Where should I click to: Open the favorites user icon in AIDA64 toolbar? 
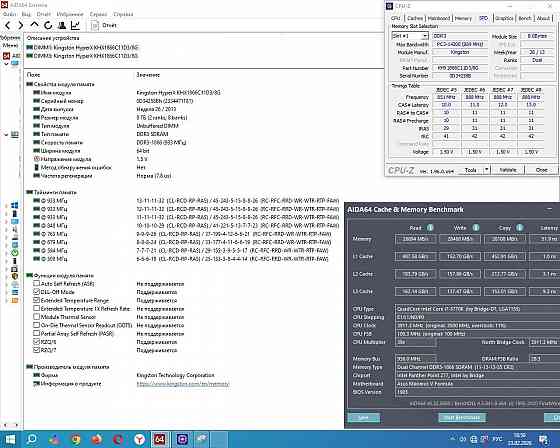(x=62, y=25)
